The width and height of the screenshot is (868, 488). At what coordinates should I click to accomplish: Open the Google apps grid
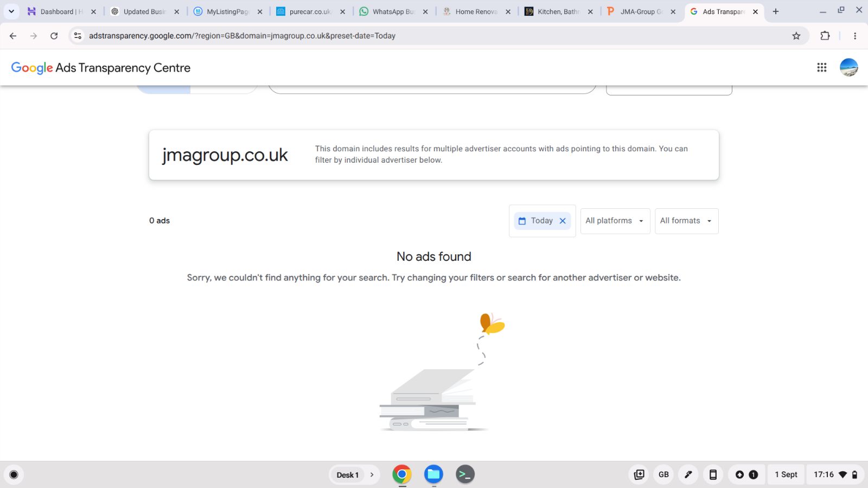coord(822,67)
